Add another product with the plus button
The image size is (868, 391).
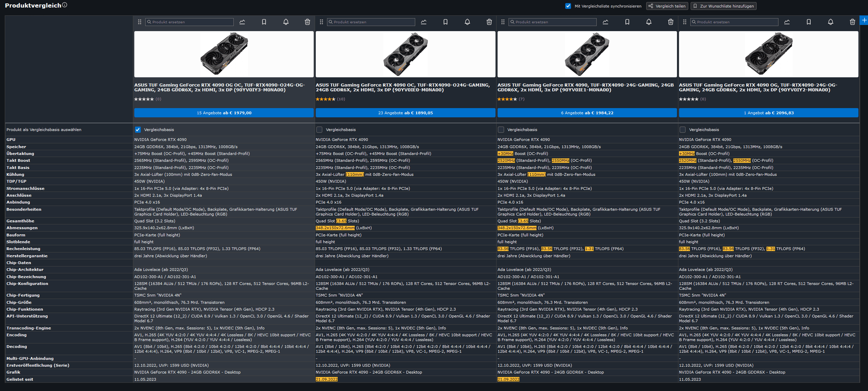(x=864, y=20)
